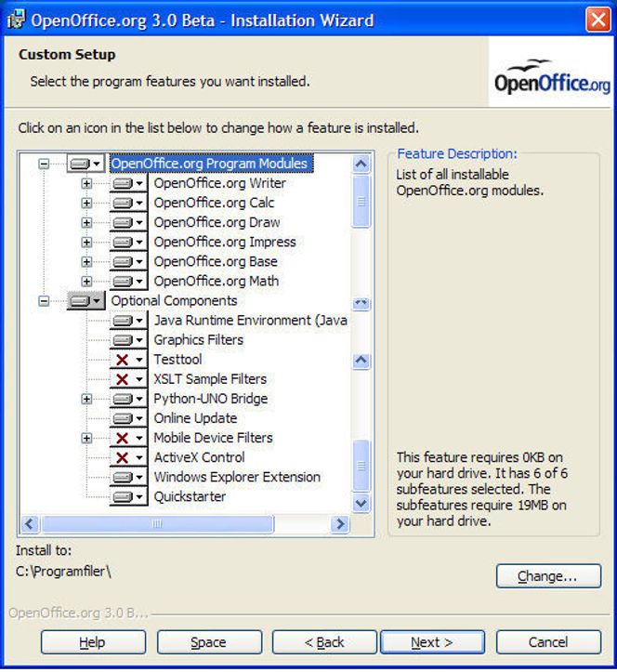
Task: Click the horizontal scrollbar right arrow
Action: tap(340, 523)
